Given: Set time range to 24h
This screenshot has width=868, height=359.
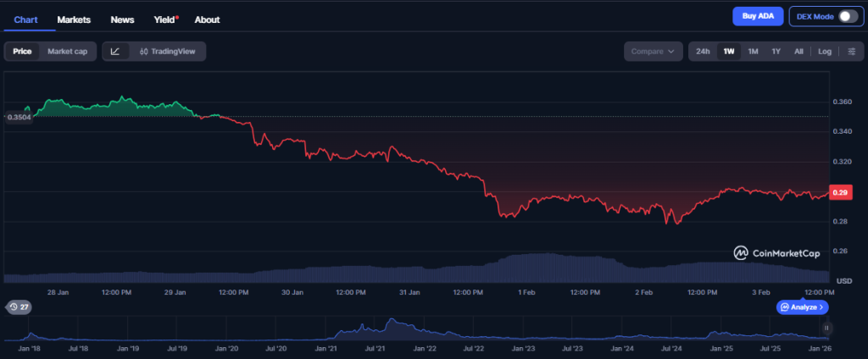Looking at the screenshot, I should click(x=703, y=52).
